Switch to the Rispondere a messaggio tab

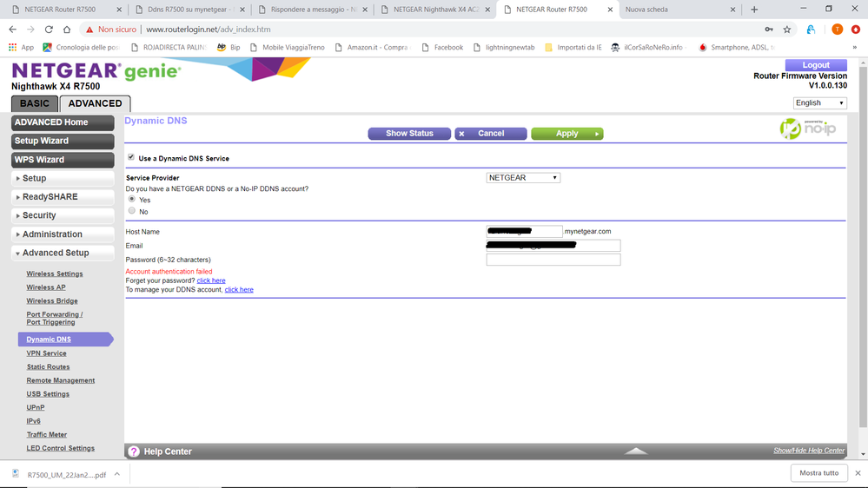coord(313,10)
